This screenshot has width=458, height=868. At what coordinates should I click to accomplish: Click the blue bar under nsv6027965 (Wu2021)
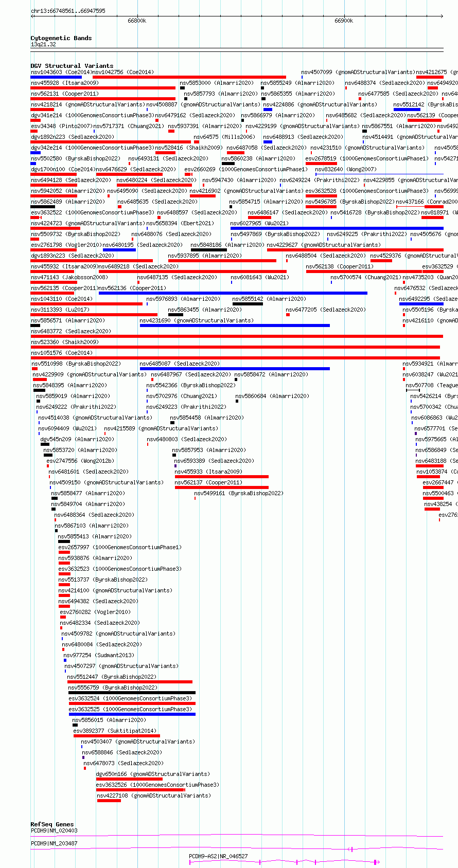pos(337,228)
